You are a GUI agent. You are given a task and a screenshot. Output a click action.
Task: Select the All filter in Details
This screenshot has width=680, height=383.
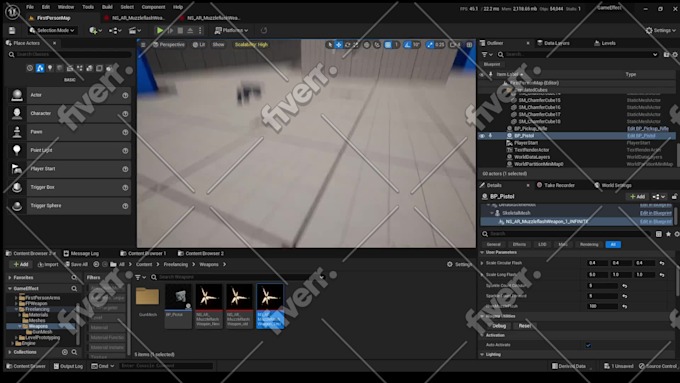click(613, 245)
